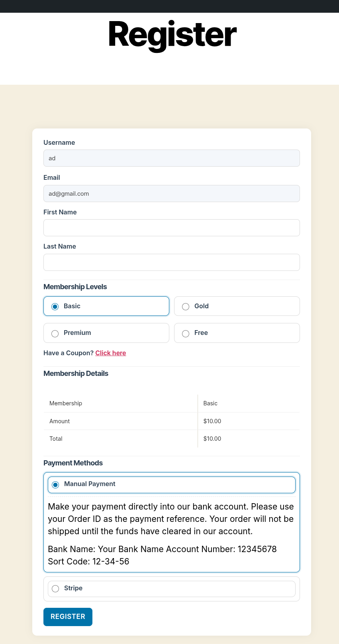Select the Premium membership option
Screen dimensions: 339x644
tap(55, 333)
